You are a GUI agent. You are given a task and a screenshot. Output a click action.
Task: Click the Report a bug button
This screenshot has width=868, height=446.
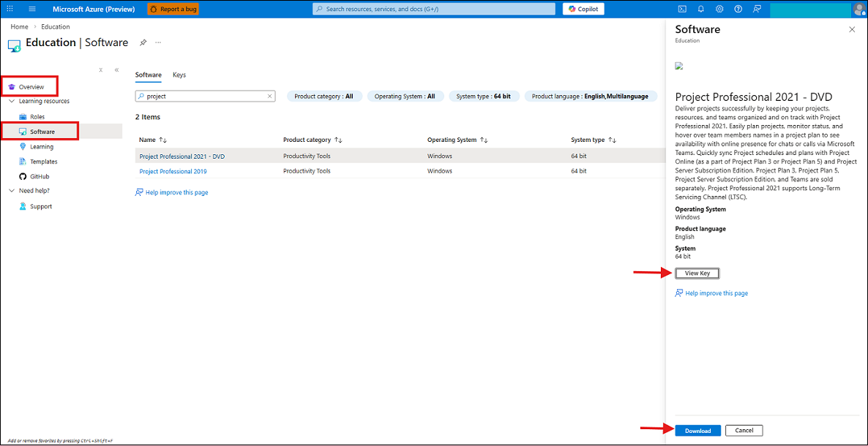click(173, 9)
